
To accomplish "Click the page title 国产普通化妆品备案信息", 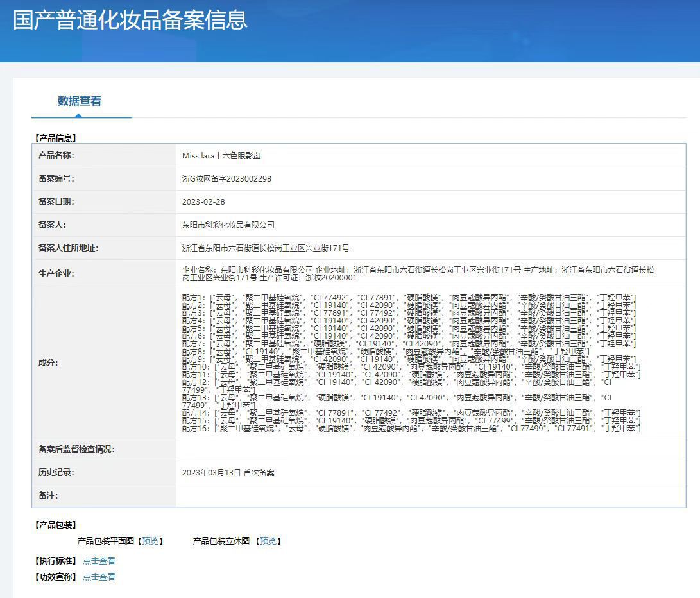I will [x=130, y=20].
